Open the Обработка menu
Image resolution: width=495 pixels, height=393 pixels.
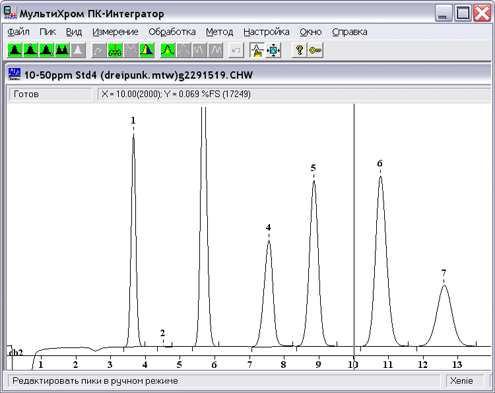click(x=172, y=32)
